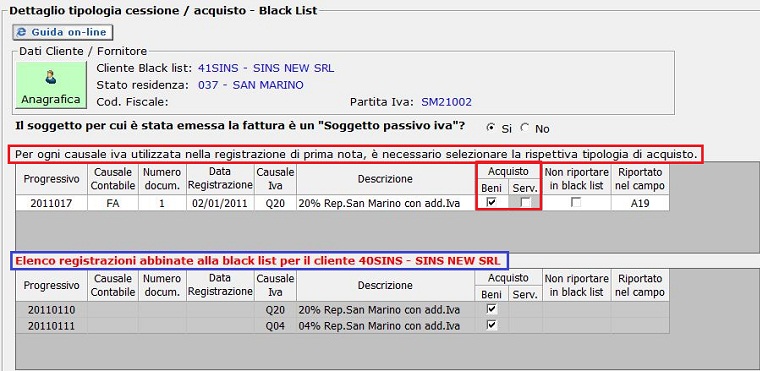Click progressivo cell 2011017

[51, 203]
